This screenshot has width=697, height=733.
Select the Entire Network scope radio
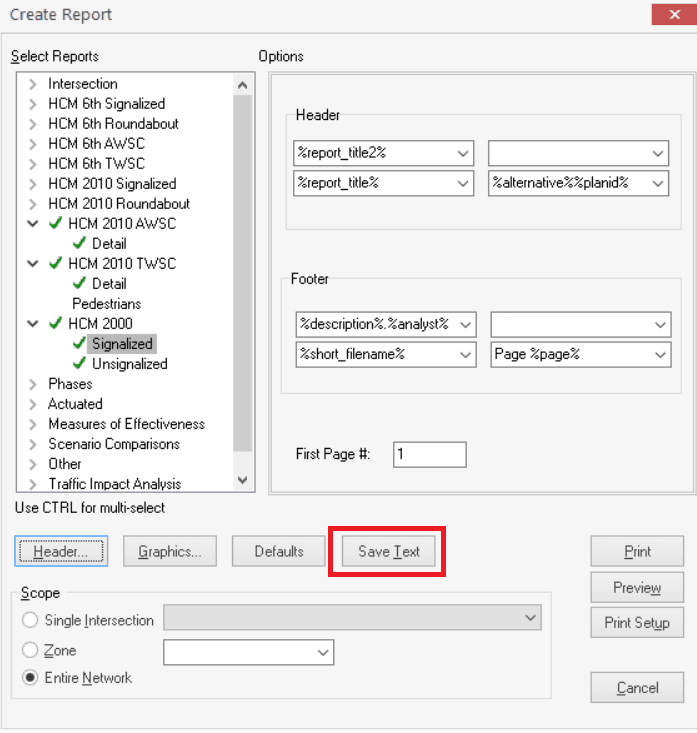pos(30,678)
